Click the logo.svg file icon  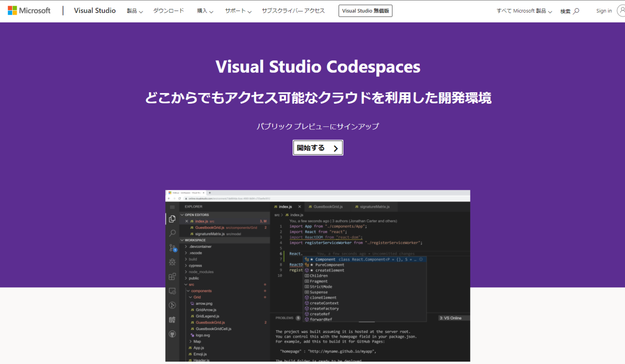[x=192, y=335]
